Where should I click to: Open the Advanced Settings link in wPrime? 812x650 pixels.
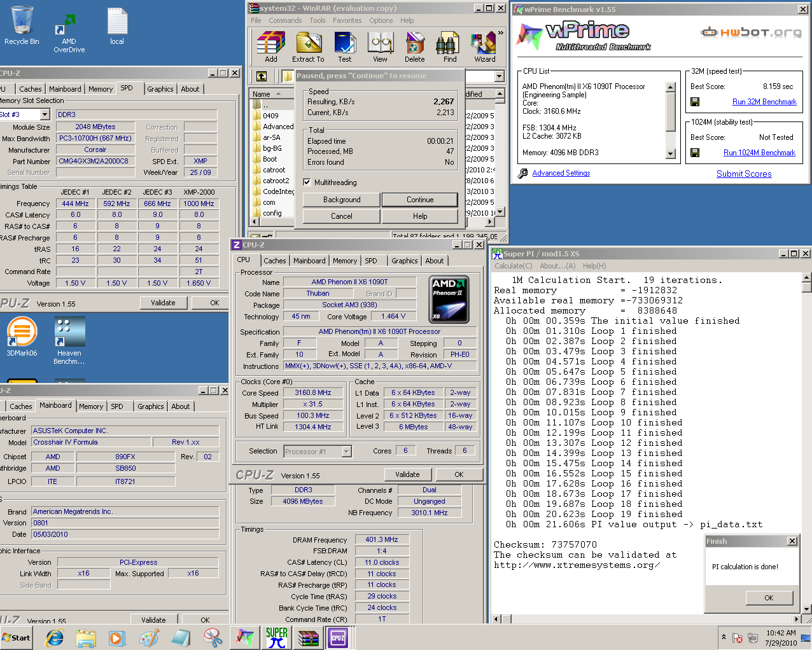pos(561,173)
